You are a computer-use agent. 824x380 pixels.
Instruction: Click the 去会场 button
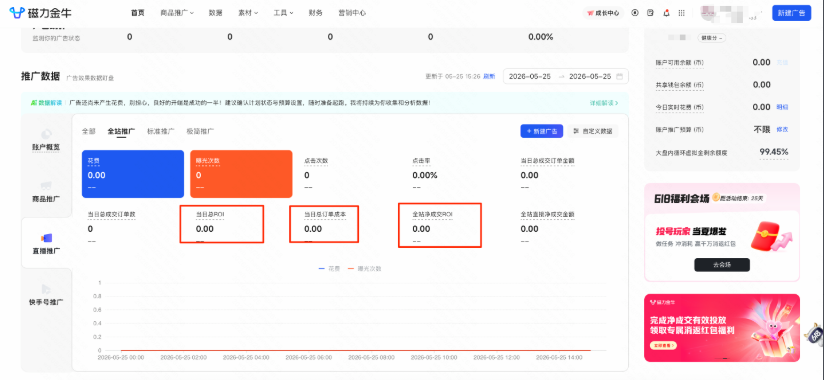722,264
